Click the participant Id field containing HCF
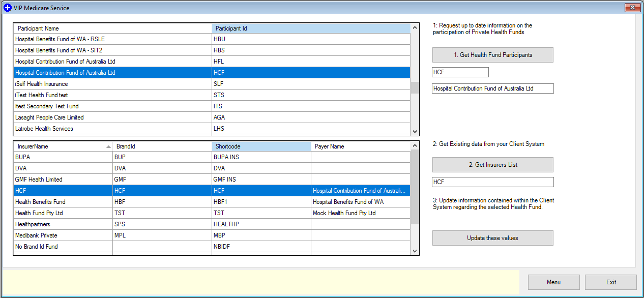 click(460, 72)
